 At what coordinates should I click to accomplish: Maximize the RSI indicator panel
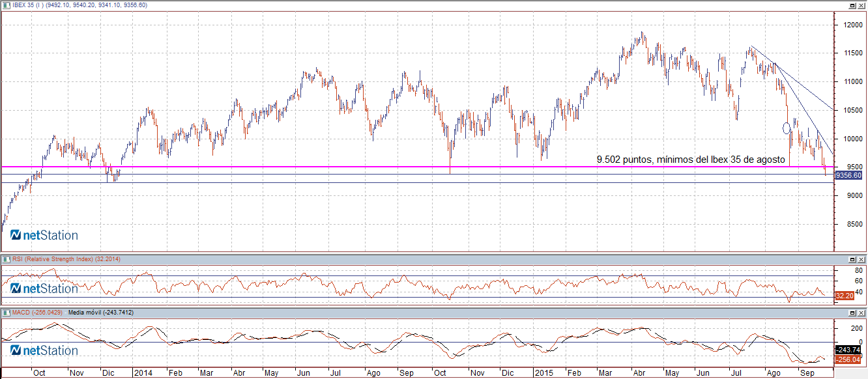click(x=852, y=259)
